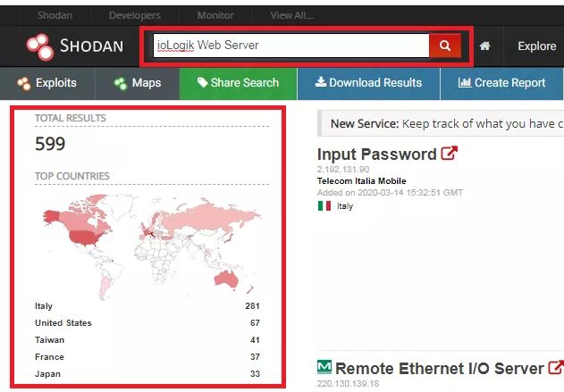The image size is (564, 392).
Task: Go to home via house icon
Action: [484, 46]
